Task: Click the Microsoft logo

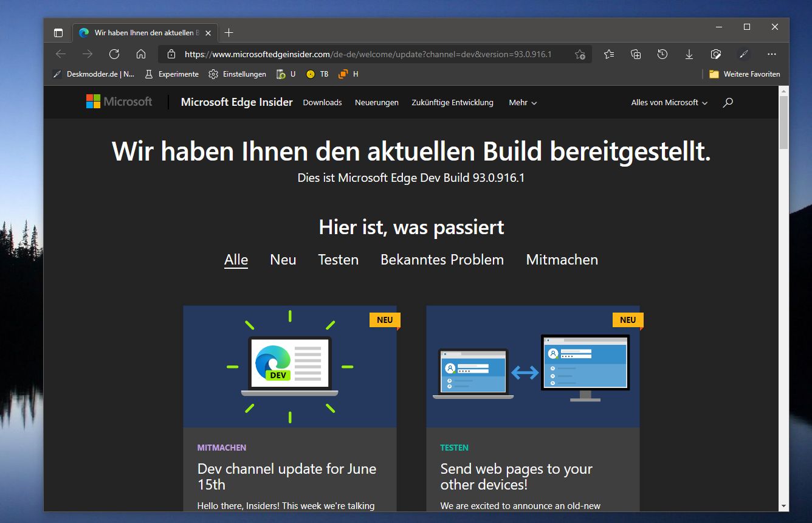Action: point(119,102)
